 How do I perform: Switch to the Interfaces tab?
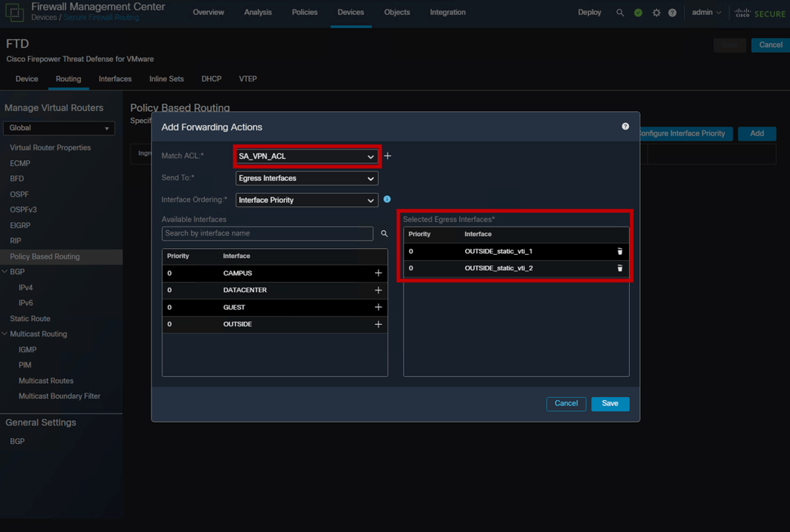pos(115,79)
